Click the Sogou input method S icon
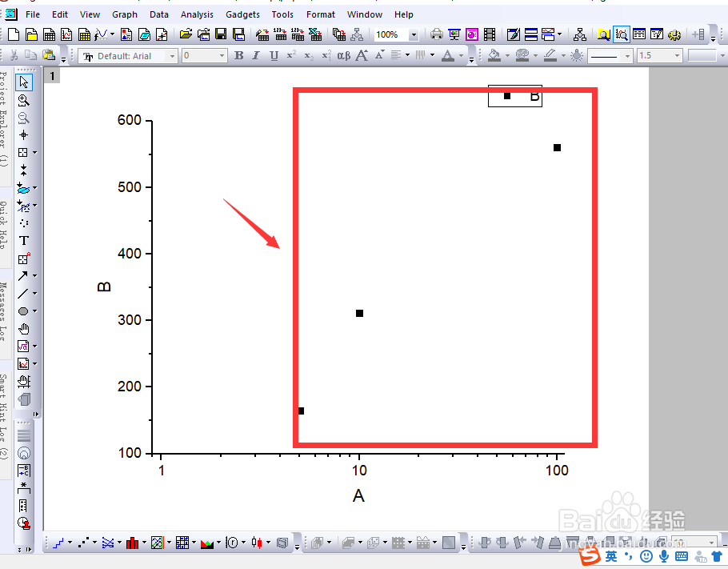This screenshot has height=569, width=728. pos(590,555)
